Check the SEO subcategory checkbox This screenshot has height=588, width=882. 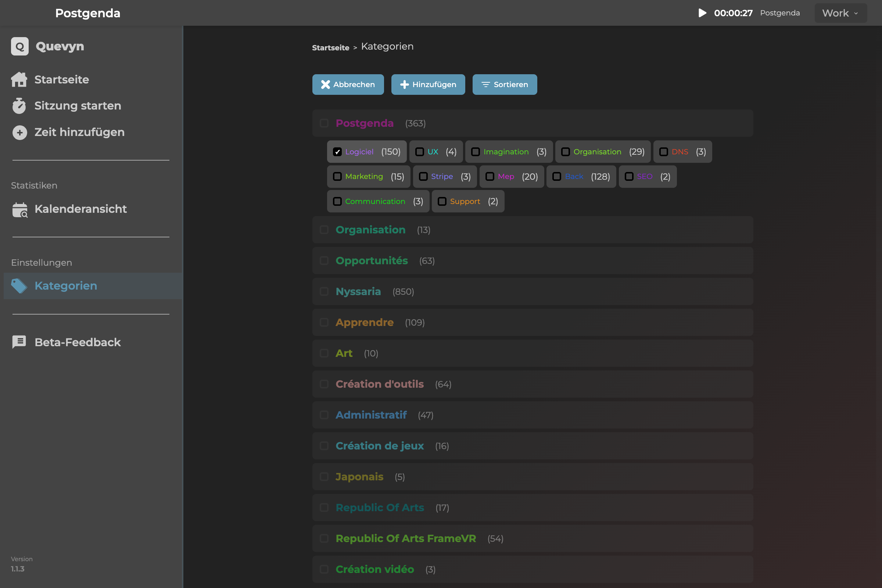[629, 177]
